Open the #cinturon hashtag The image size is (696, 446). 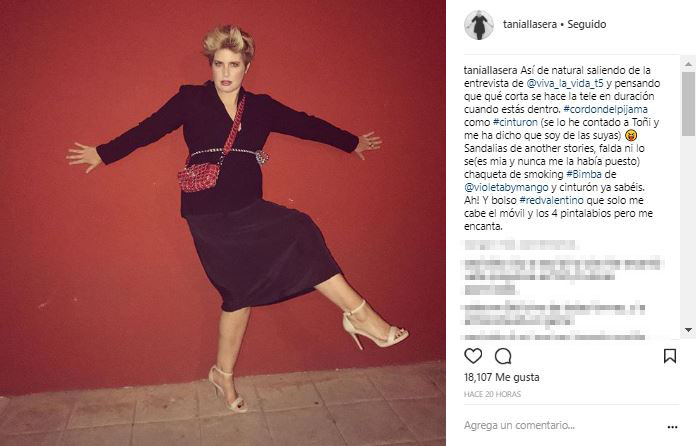click(515, 122)
